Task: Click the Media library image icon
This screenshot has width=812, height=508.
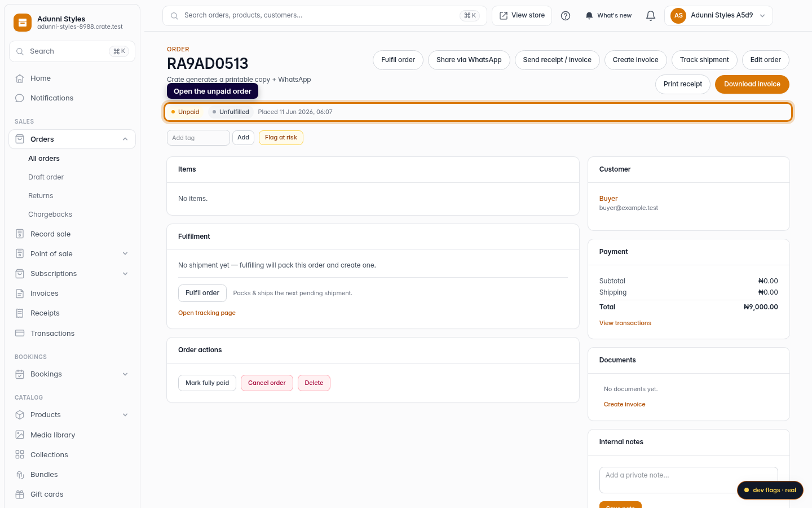Action: pyautogui.click(x=20, y=435)
